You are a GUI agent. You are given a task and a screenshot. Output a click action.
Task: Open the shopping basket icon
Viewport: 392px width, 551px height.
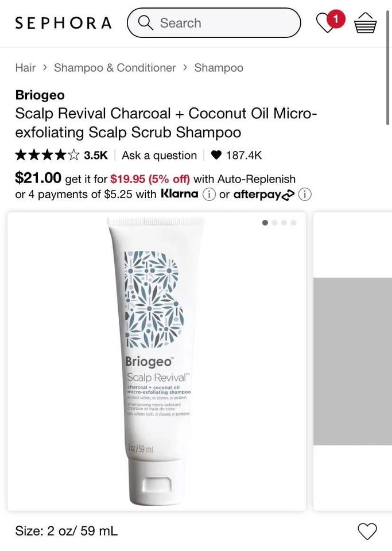[x=365, y=23]
